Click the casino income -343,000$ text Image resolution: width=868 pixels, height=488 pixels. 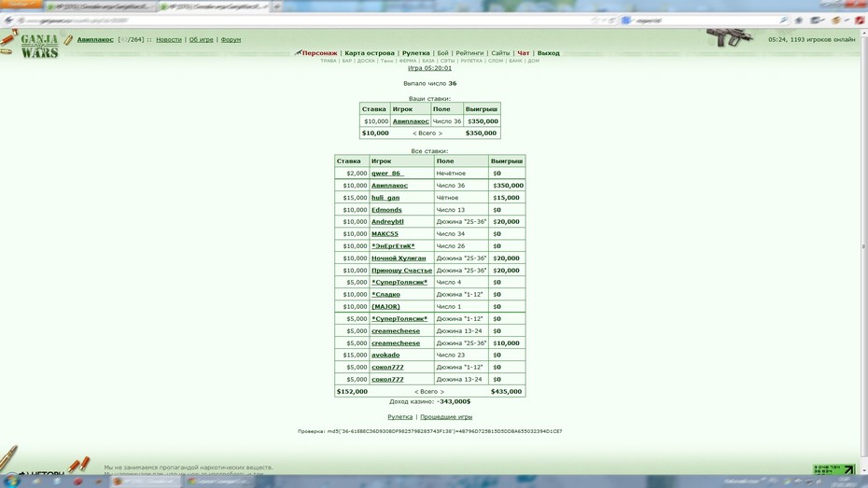(429, 401)
